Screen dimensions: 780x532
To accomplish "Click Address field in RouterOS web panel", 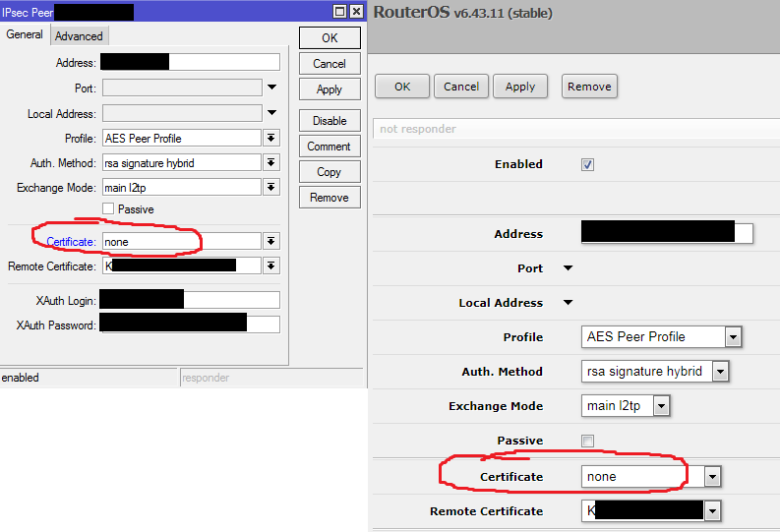I will coord(667,233).
